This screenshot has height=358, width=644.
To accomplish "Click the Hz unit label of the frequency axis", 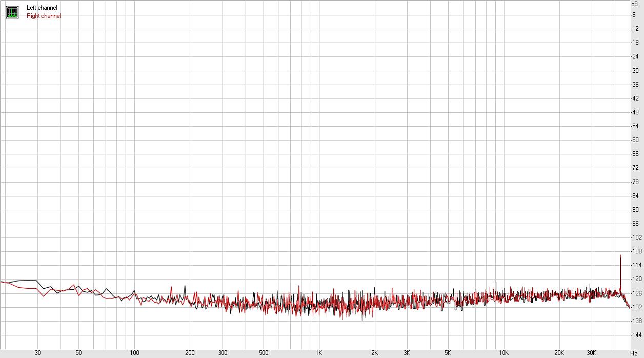I will click(x=634, y=353).
